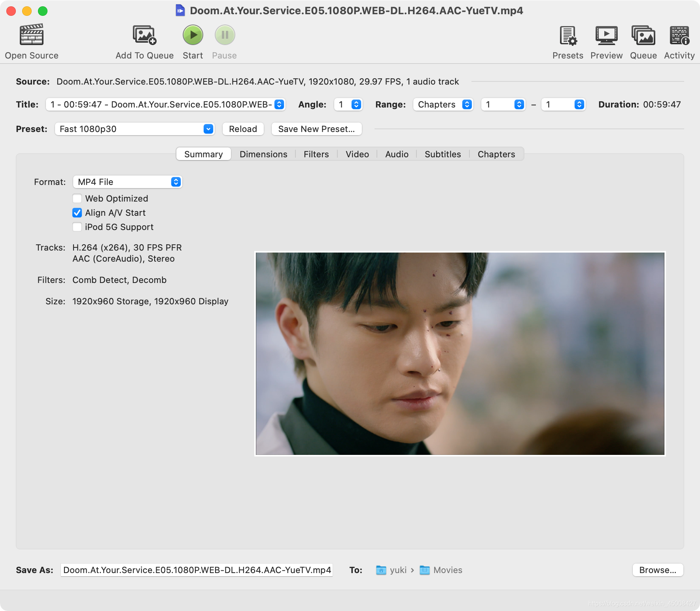Open the Activity log icon
This screenshot has height=611, width=700.
pyautogui.click(x=679, y=35)
